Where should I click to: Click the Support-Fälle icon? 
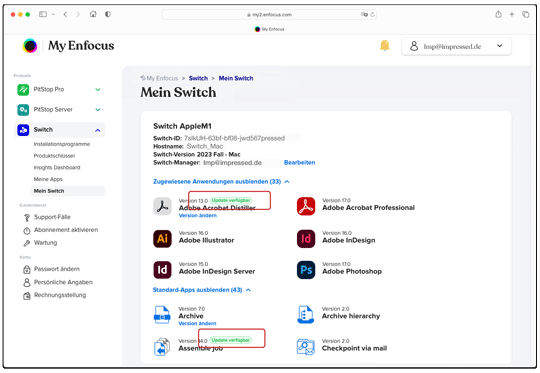coord(27,217)
